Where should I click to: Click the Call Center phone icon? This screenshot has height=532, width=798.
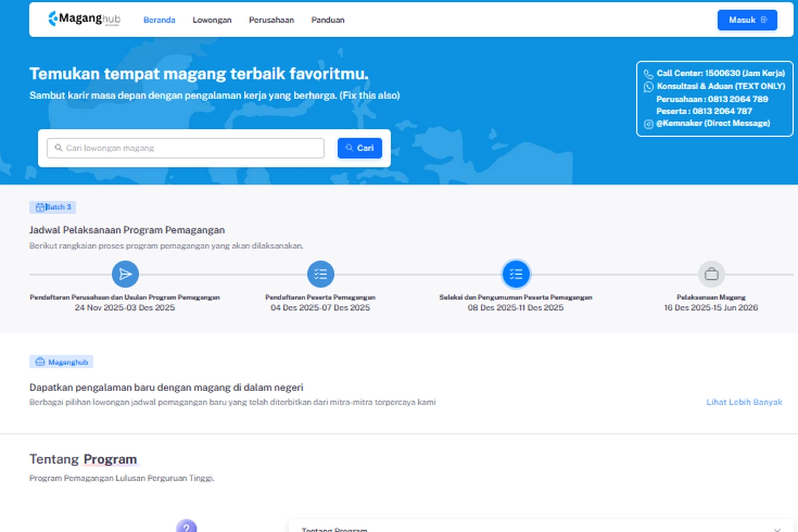click(x=649, y=73)
